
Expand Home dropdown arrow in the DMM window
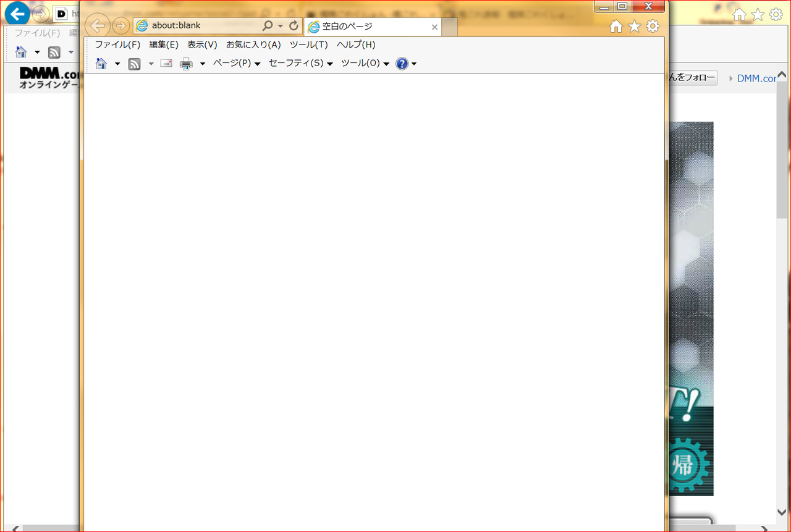[x=37, y=53]
